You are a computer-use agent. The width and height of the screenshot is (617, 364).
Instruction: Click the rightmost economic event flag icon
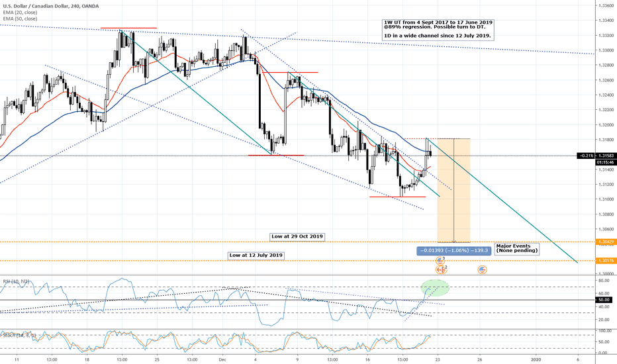click(482, 269)
